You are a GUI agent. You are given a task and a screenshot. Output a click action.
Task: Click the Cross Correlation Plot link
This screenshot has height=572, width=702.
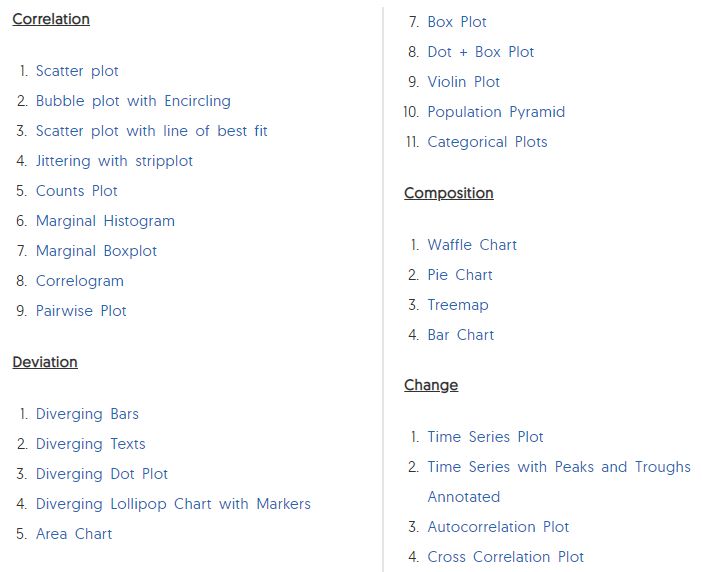click(x=505, y=557)
